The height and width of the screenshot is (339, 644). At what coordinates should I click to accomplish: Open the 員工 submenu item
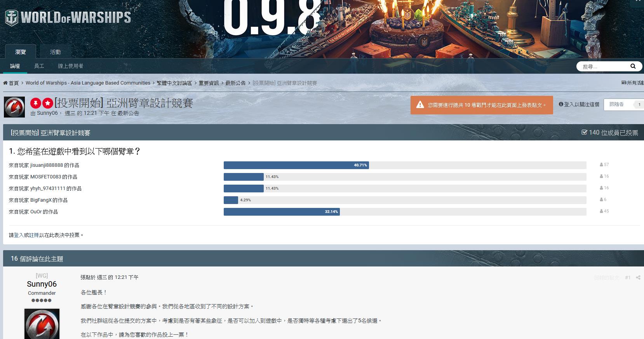pyautogui.click(x=39, y=66)
